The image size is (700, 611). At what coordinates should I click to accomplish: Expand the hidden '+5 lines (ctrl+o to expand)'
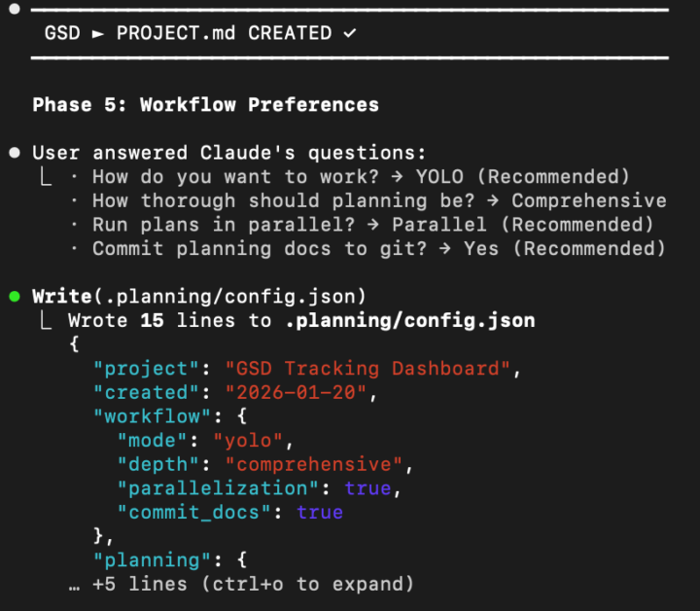point(253,584)
